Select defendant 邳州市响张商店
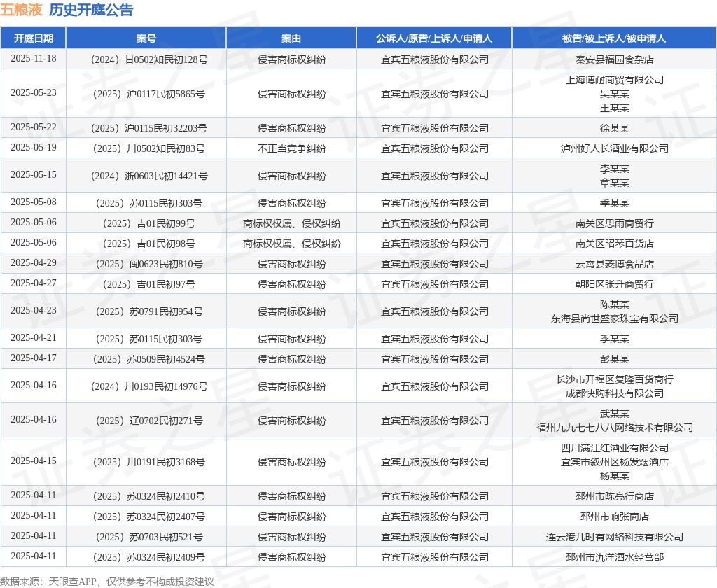 tap(615, 517)
